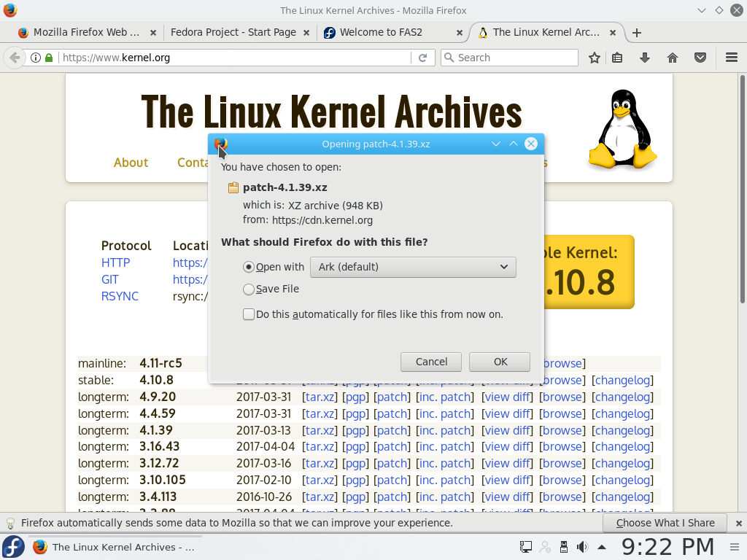Screen dimensions: 747x560
Task: Click the Firefox back arrow button
Action: 15,58
